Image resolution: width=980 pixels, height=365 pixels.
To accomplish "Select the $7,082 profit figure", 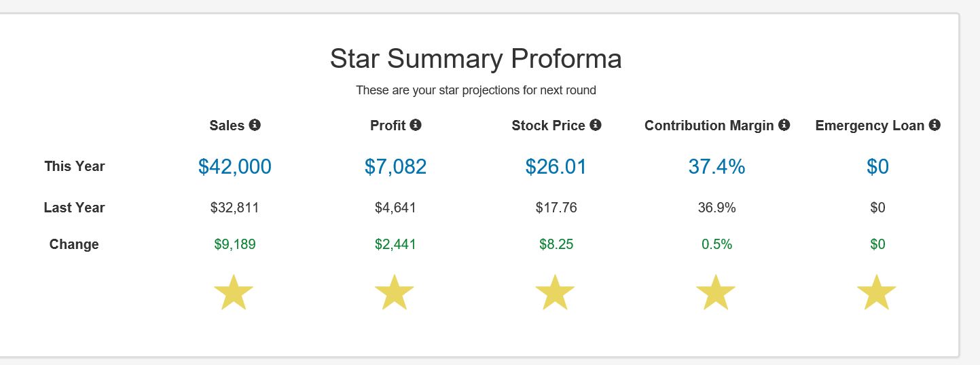I will click(395, 166).
